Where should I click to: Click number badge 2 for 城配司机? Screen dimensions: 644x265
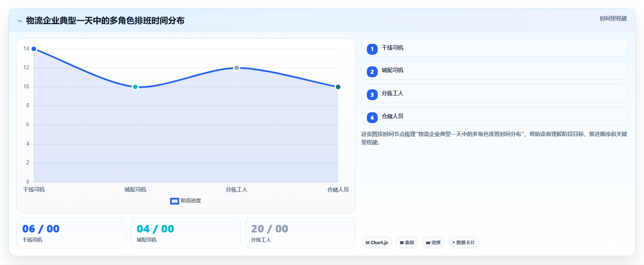(372, 72)
